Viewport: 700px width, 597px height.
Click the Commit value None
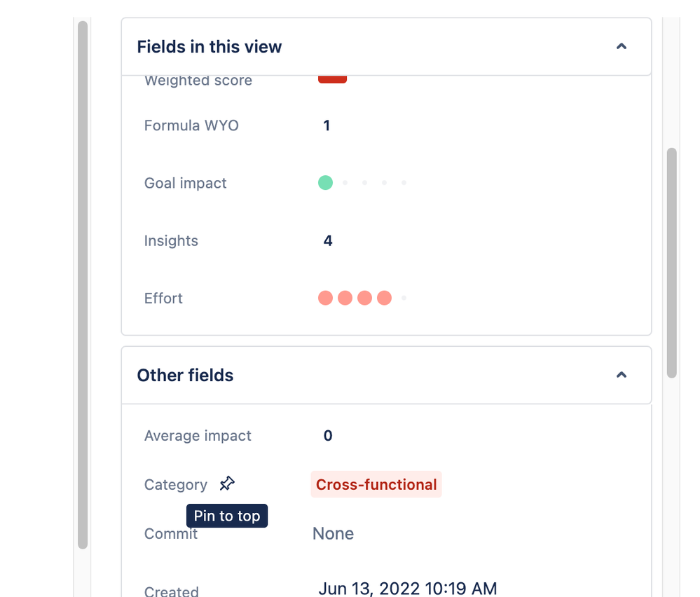pyautogui.click(x=333, y=534)
